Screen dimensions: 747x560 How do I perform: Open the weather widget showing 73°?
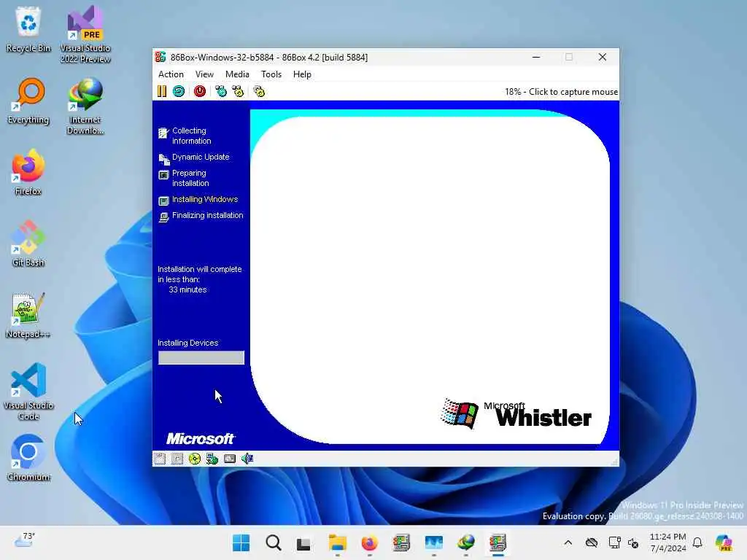click(x=24, y=541)
